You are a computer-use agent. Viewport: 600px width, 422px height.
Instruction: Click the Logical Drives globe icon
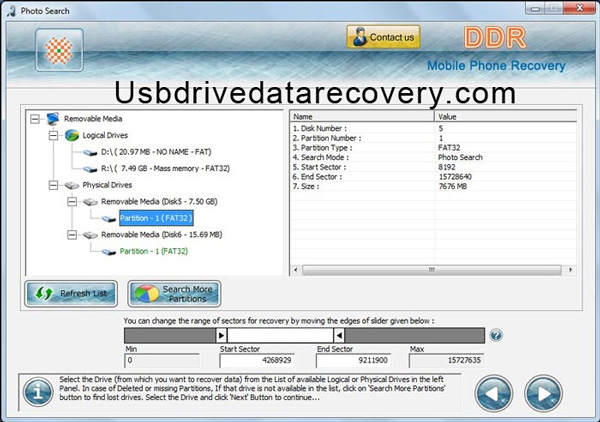(72, 135)
